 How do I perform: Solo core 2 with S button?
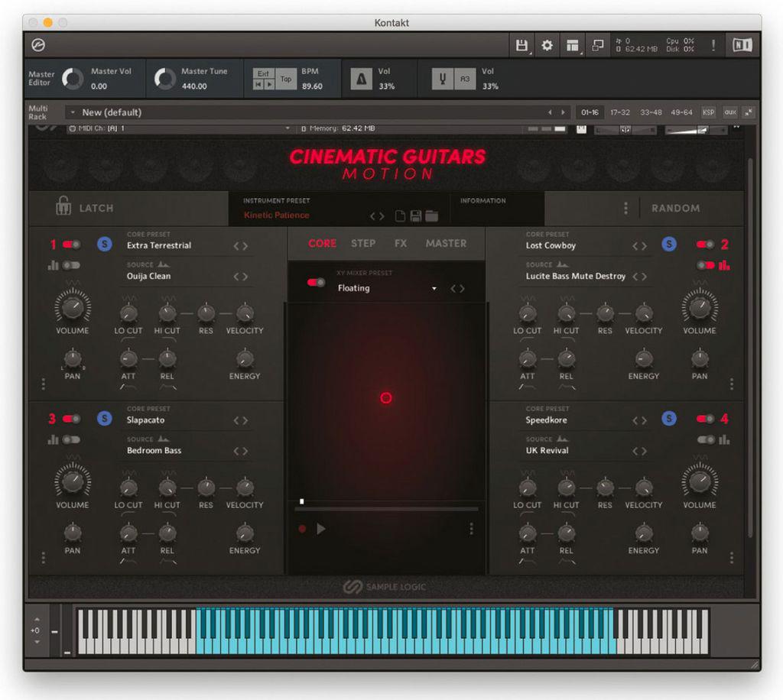tap(669, 244)
